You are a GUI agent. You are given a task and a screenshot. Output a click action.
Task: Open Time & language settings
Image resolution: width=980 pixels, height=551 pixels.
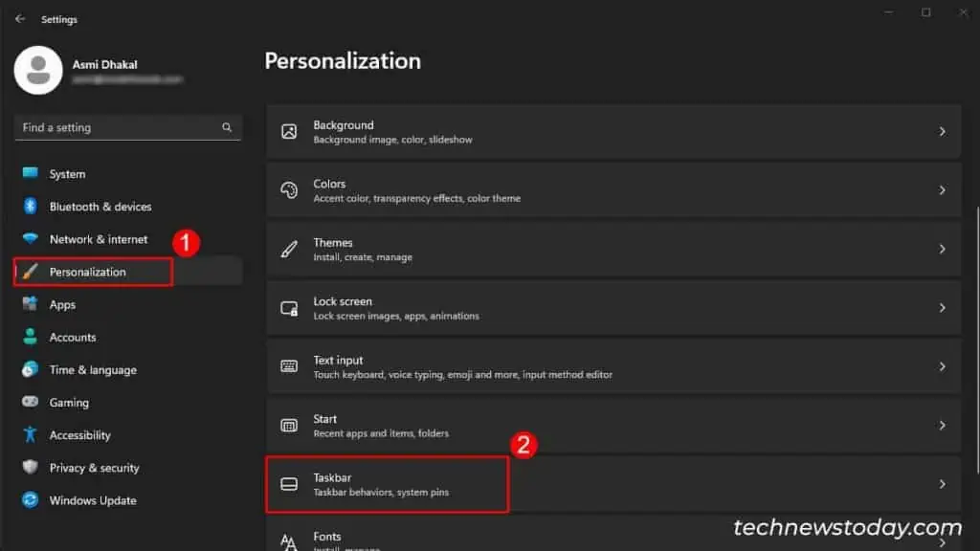coord(127,370)
